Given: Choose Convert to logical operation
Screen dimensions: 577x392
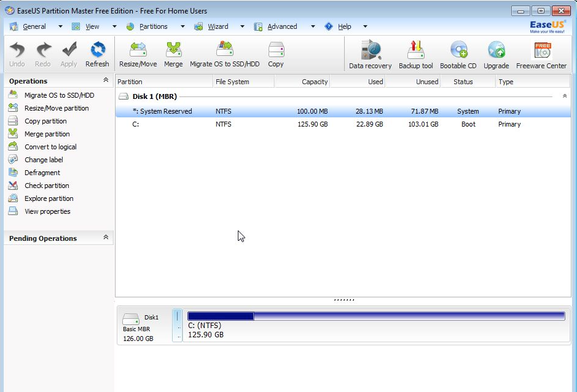Looking at the screenshot, I should (42, 146).
